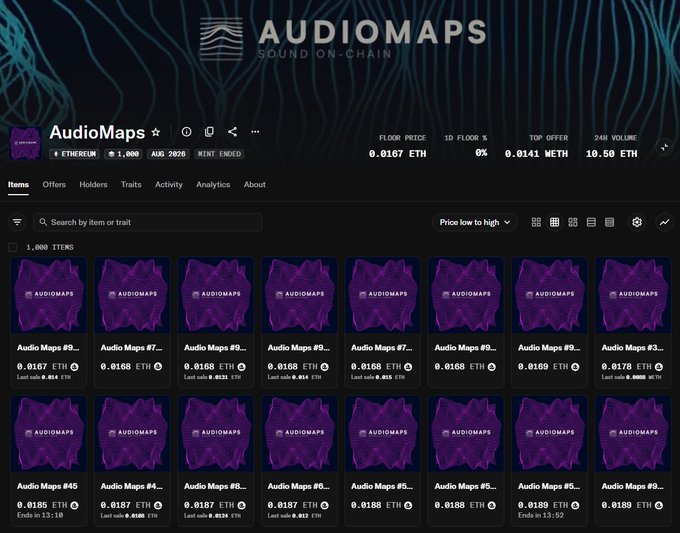This screenshot has height=533, width=680.
Task: Open the Offers tab
Action: (x=54, y=185)
